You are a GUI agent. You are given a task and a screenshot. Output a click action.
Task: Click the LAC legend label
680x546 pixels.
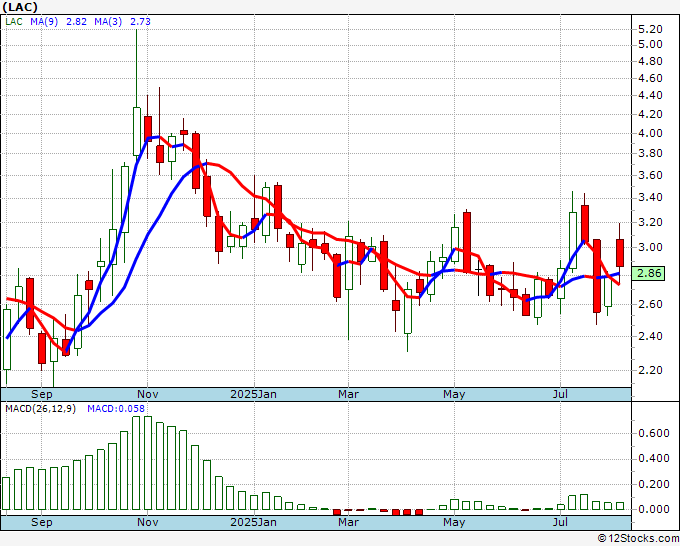(x=14, y=21)
